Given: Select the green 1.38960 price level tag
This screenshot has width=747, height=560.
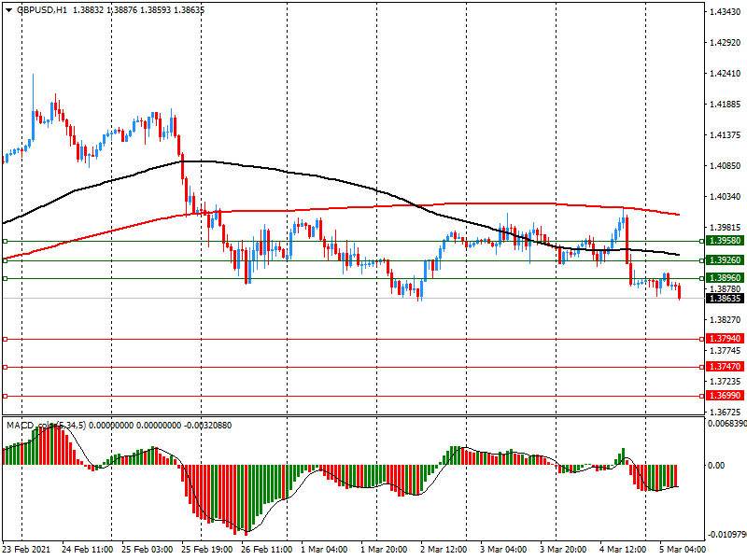Looking at the screenshot, I should tap(724, 278).
